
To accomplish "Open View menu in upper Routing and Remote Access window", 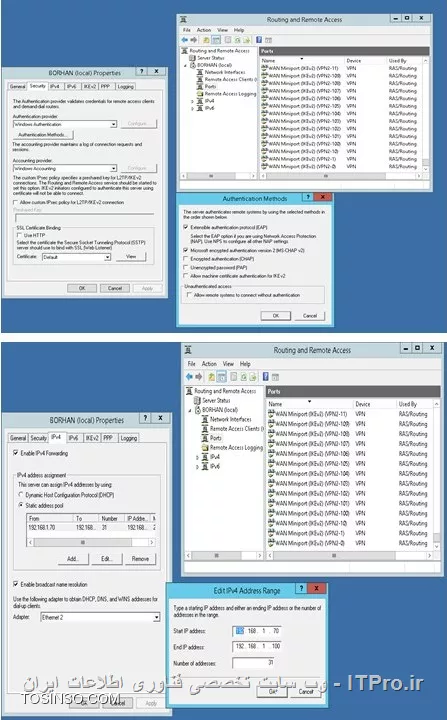I will tap(222, 30).
